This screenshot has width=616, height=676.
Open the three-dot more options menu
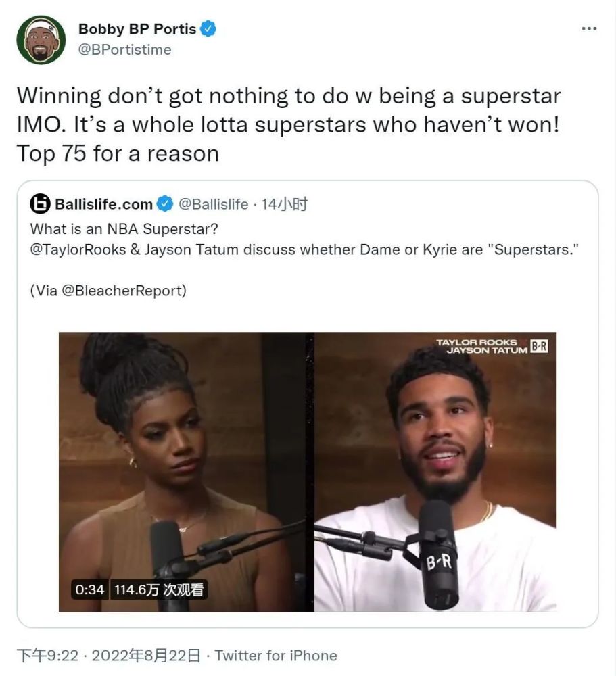(589, 28)
